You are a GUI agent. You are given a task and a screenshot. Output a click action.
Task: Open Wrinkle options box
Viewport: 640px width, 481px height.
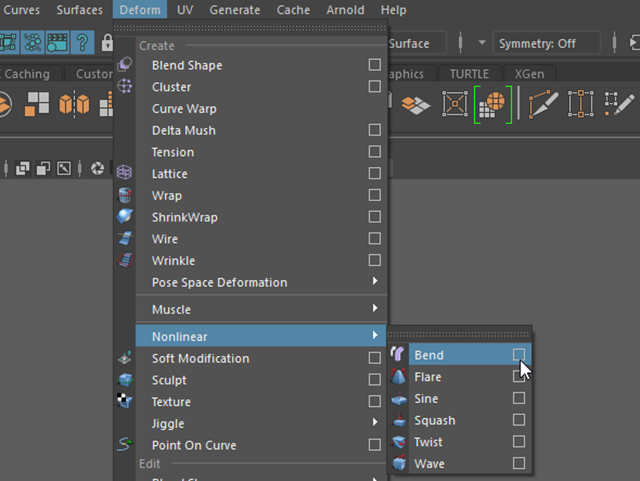pos(374,260)
